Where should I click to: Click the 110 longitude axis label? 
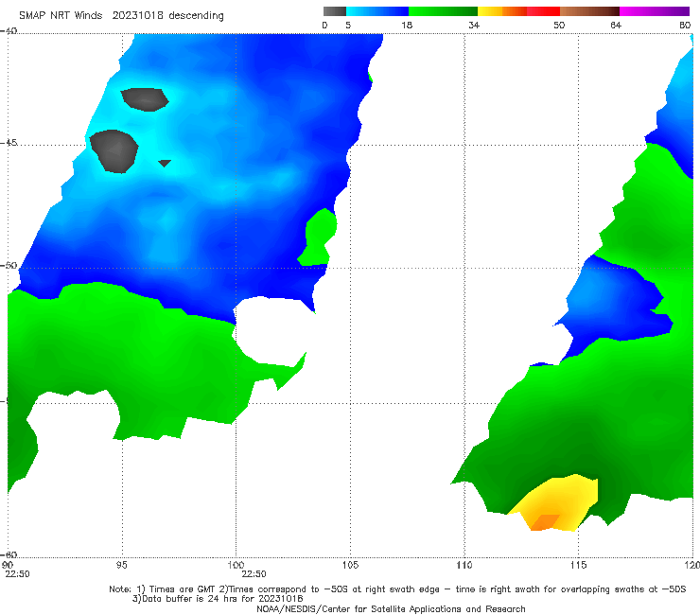tap(464, 565)
